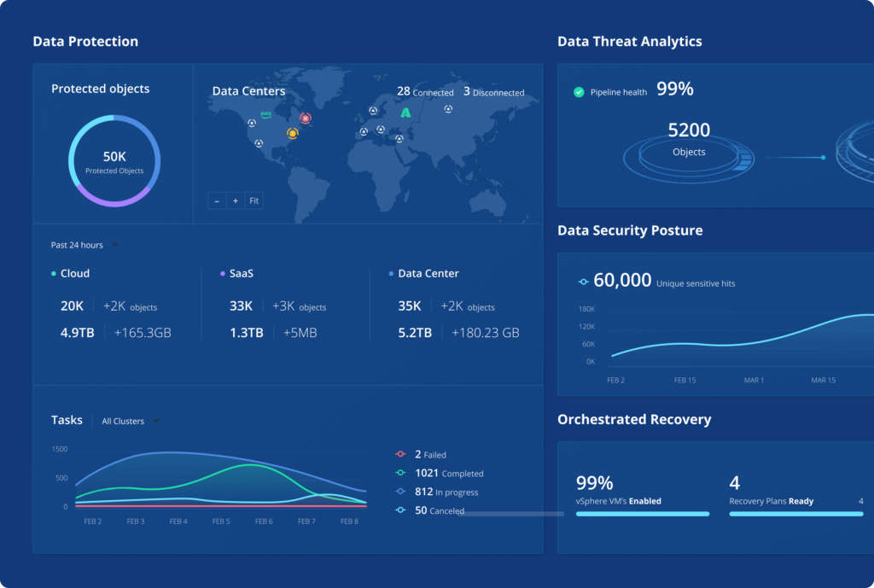Click the data center marker in western North America
874x588 pixels.
(x=252, y=122)
